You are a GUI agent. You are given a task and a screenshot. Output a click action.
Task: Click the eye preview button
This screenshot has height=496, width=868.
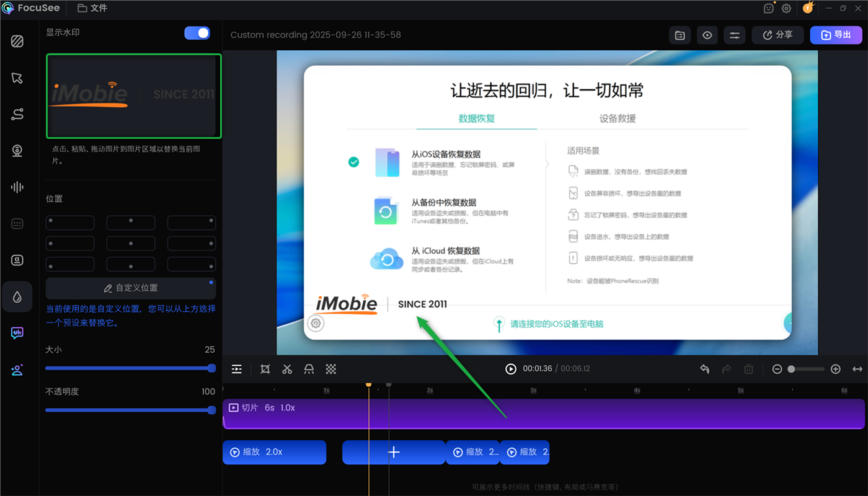point(707,35)
